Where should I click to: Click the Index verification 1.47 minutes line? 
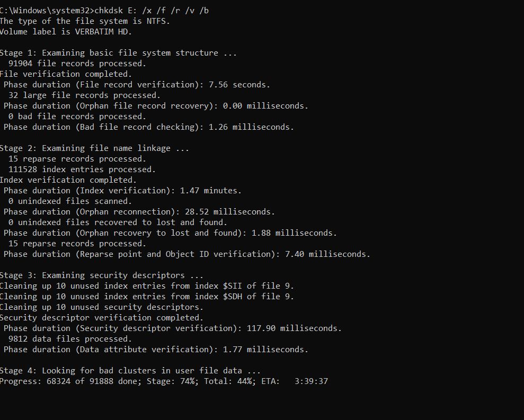(122, 191)
